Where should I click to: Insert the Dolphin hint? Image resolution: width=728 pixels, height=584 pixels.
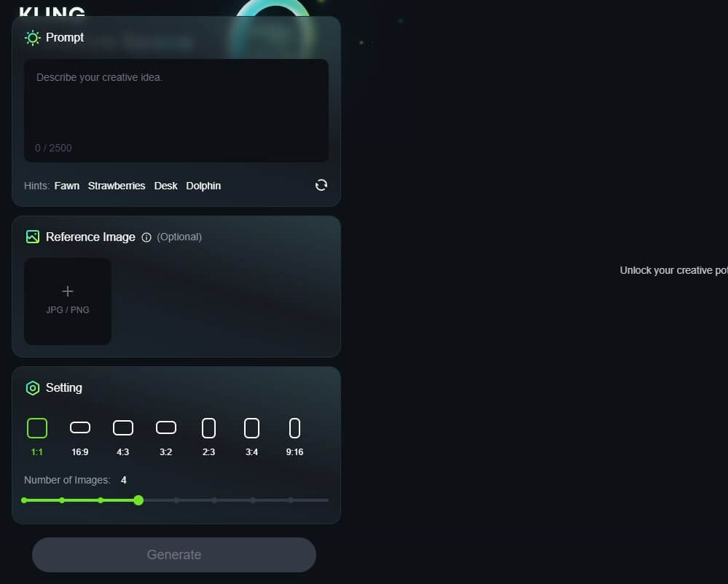click(203, 186)
